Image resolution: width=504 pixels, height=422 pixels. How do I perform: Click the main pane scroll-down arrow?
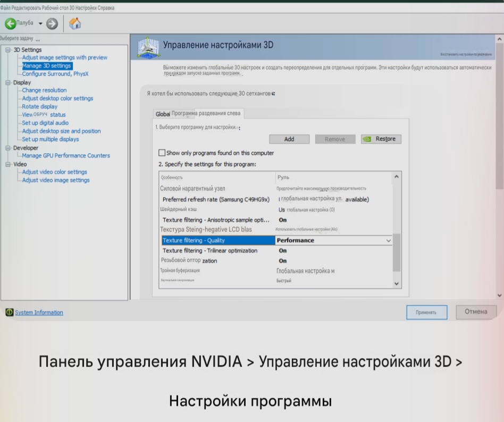coord(500,295)
